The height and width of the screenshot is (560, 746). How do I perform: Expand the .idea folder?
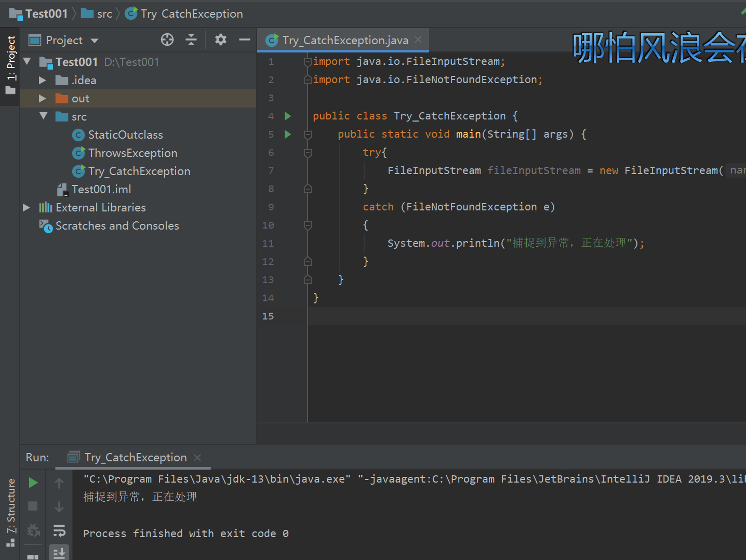[43, 81]
